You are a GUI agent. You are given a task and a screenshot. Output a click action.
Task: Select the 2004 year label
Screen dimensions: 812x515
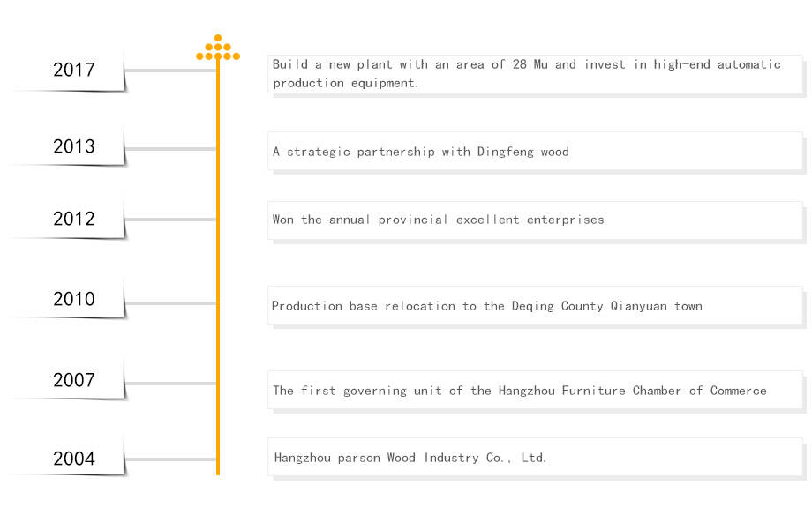tap(74, 459)
